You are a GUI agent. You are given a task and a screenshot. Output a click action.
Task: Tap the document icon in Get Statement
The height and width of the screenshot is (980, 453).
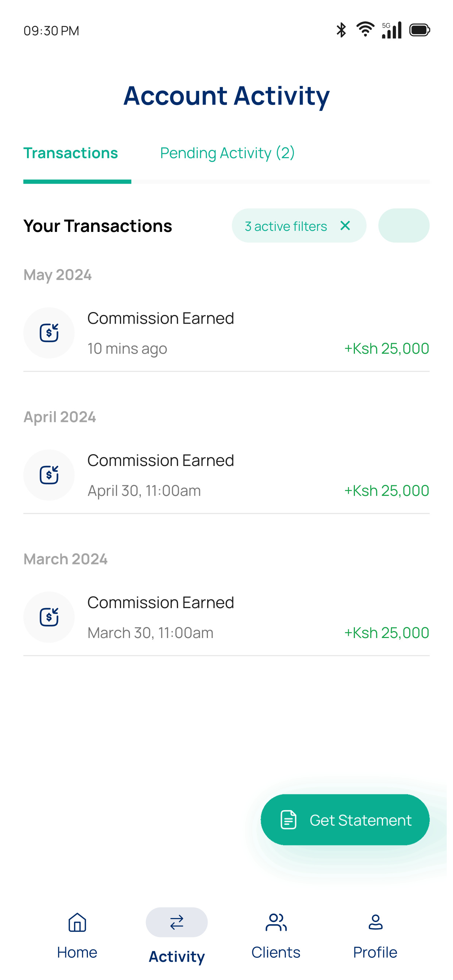point(288,820)
